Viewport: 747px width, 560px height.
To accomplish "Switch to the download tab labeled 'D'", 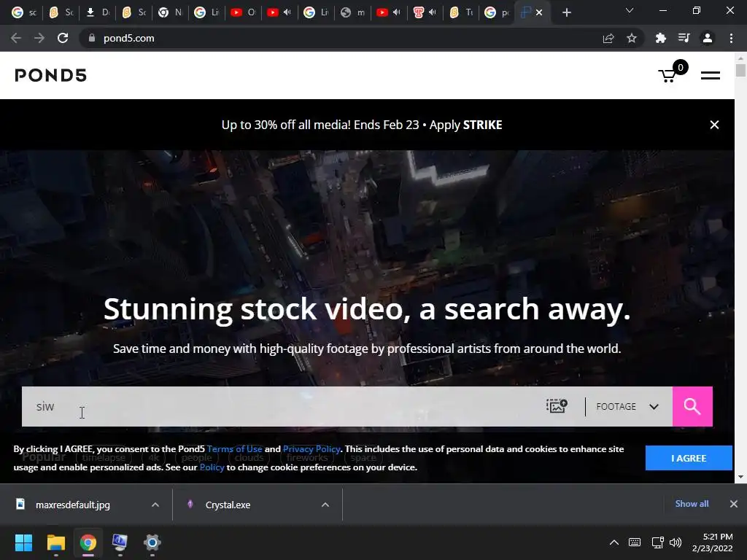I will tap(97, 13).
